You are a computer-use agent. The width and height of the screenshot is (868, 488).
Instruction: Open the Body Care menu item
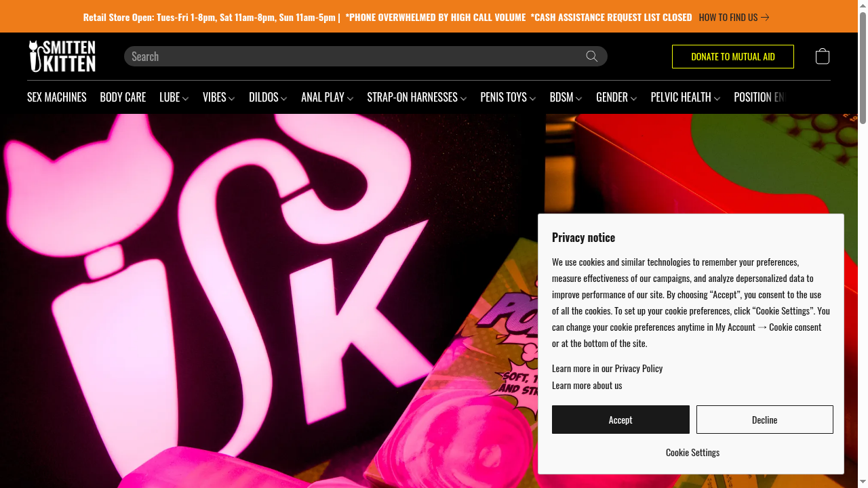pos(123,97)
